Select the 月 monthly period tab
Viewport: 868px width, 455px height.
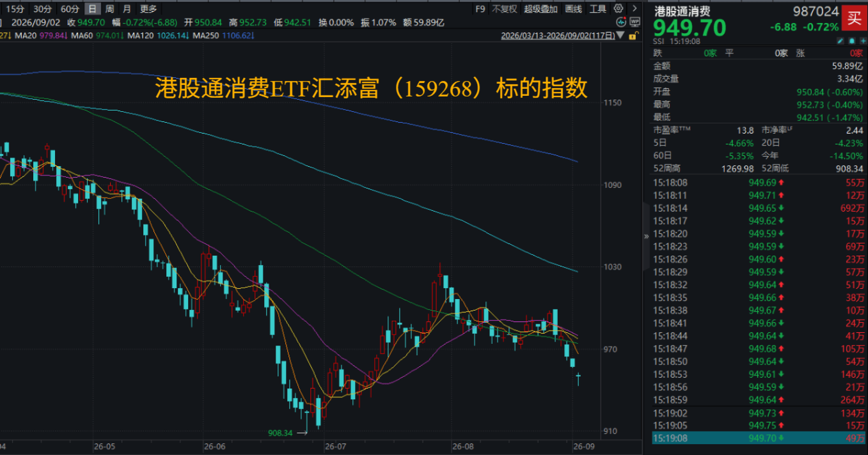(127, 9)
